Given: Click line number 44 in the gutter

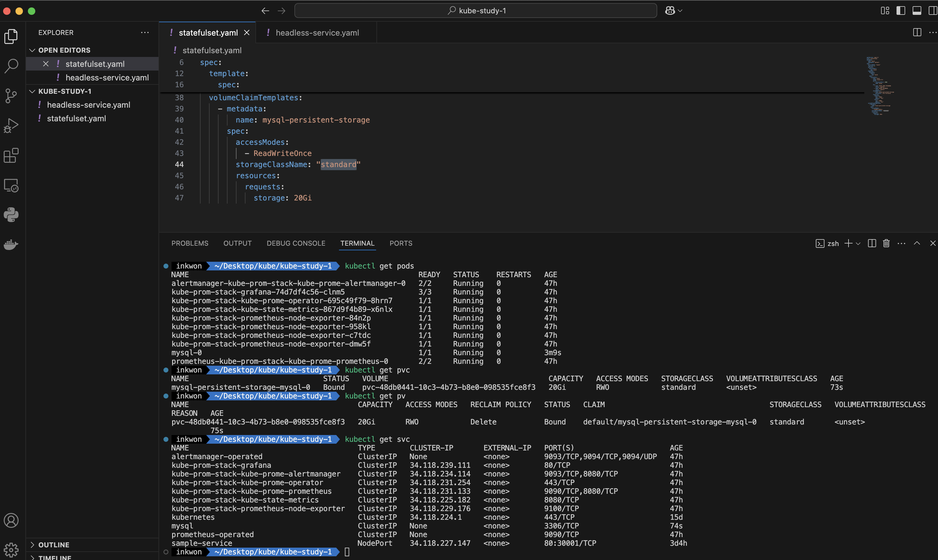Looking at the screenshot, I should [179, 165].
